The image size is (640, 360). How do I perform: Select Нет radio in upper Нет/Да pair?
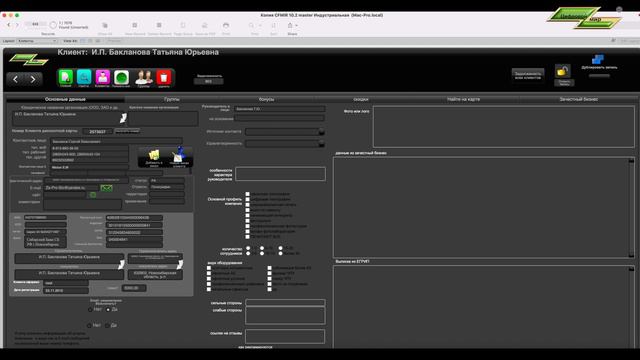[x=90, y=310]
